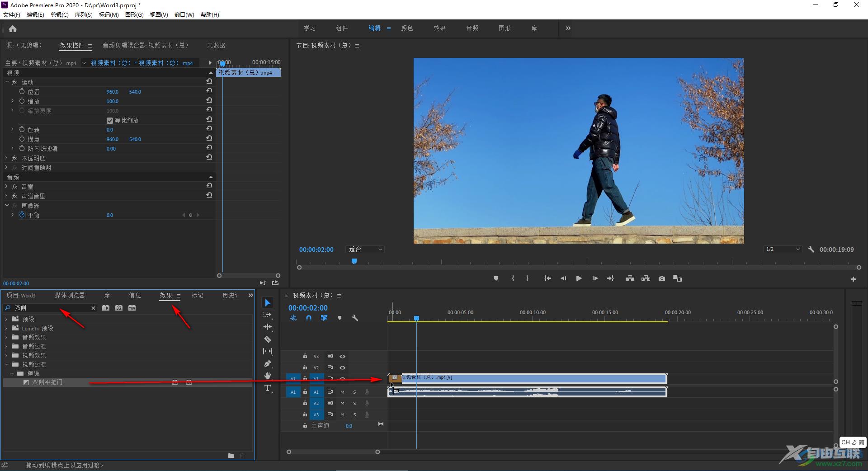Screen dimensions: 868x471
Task: Select the Slip tool
Action: coord(268,351)
